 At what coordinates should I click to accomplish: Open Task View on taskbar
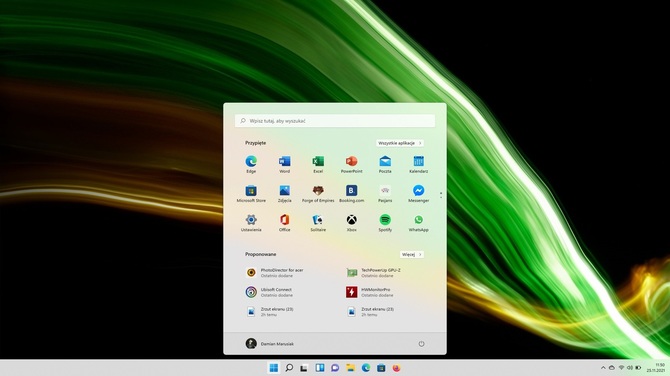point(304,368)
